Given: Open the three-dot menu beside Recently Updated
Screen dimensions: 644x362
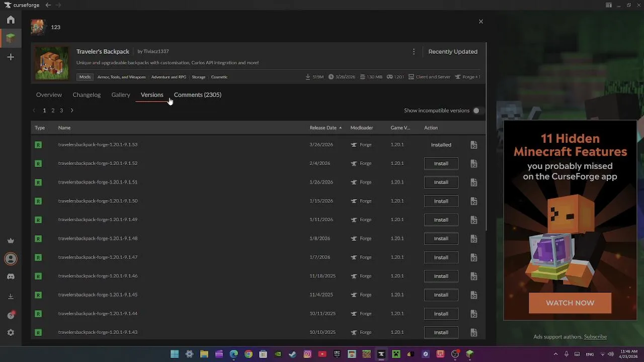Looking at the screenshot, I should [x=414, y=52].
